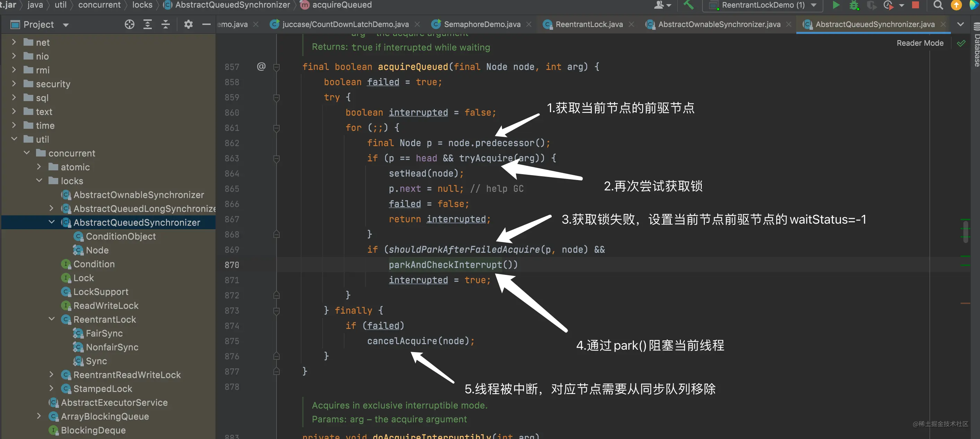Open Project panel settings gear
This screenshot has height=439, width=980.
click(x=188, y=24)
